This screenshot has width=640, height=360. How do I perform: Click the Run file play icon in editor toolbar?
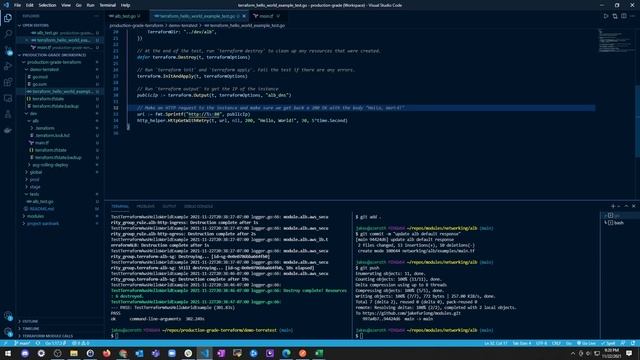606,16
